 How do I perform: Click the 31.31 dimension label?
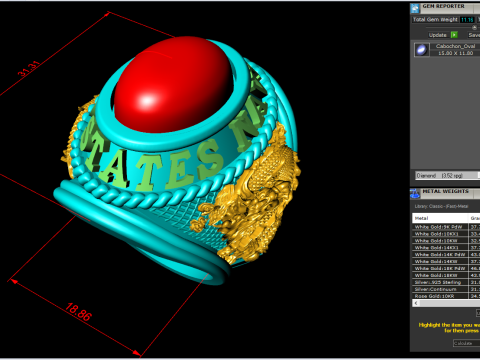29,69
